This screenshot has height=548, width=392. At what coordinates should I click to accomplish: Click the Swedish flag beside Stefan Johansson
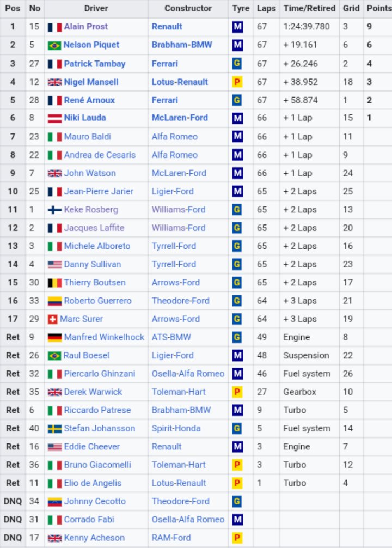pyautogui.click(x=54, y=429)
